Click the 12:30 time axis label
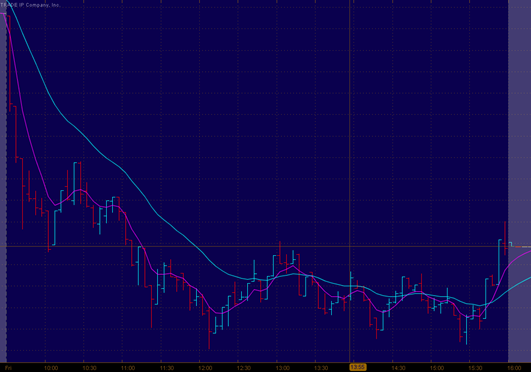Screen dimensions: 531x372 [x=244, y=368]
